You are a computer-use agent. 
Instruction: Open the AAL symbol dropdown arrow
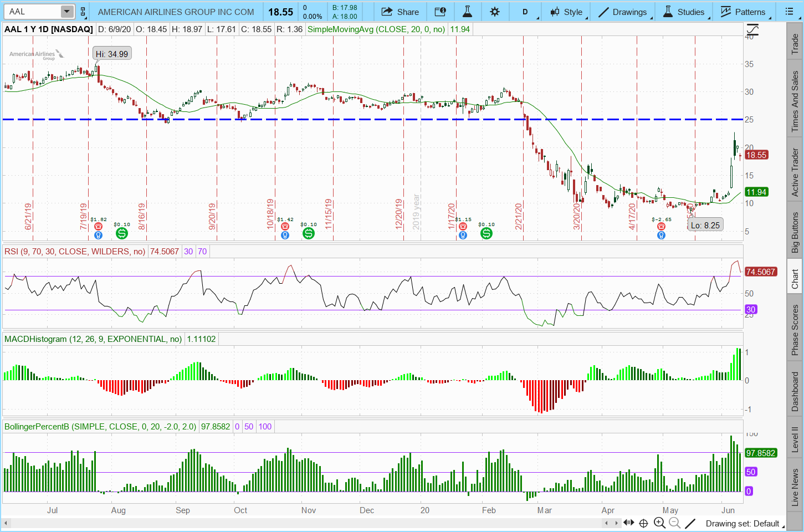tap(66, 12)
